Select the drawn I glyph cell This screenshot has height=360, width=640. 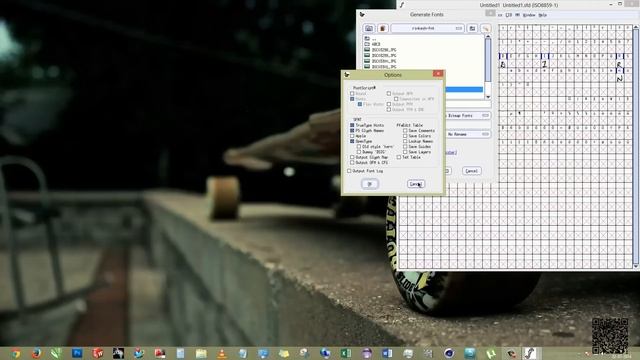(544, 64)
